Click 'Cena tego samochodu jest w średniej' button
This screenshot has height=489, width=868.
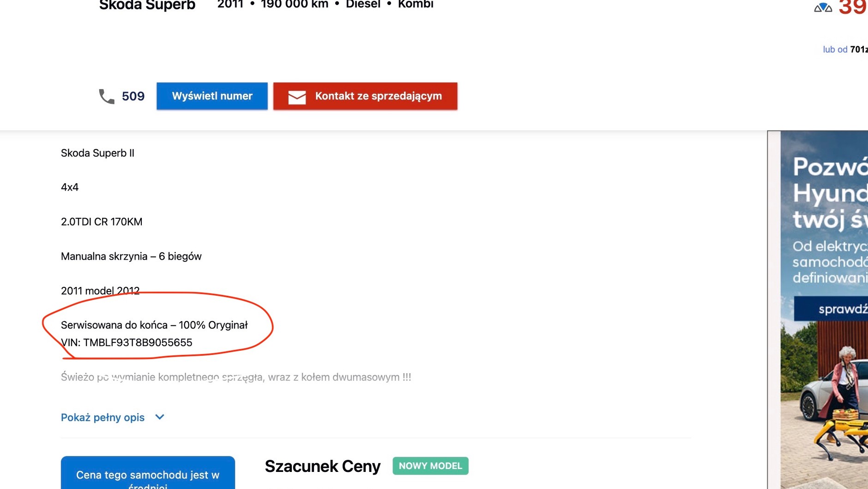[x=148, y=473]
